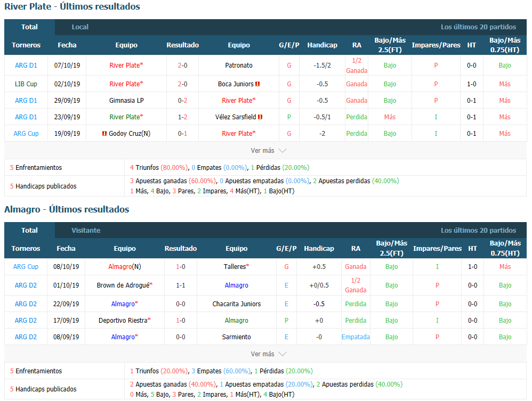Click the 1-0 result for Deportivo Riestra match
532x401 pixels.
coord(181,321)
